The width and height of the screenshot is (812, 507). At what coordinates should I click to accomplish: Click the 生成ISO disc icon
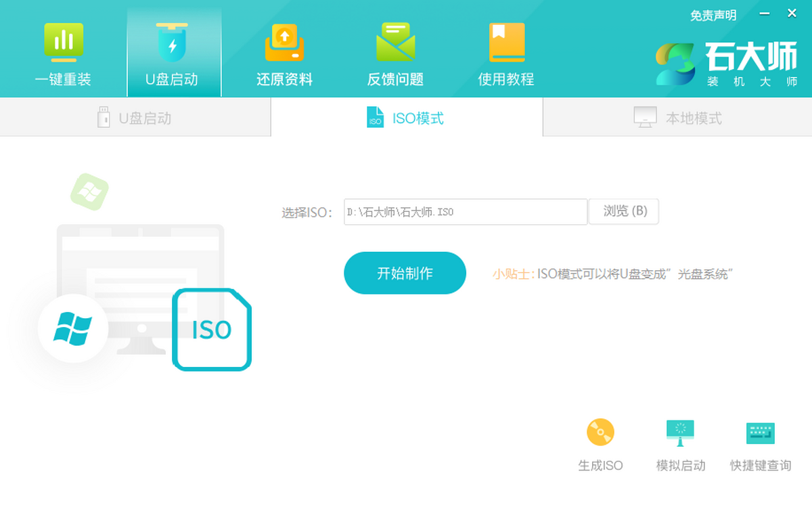pos(600,433)
